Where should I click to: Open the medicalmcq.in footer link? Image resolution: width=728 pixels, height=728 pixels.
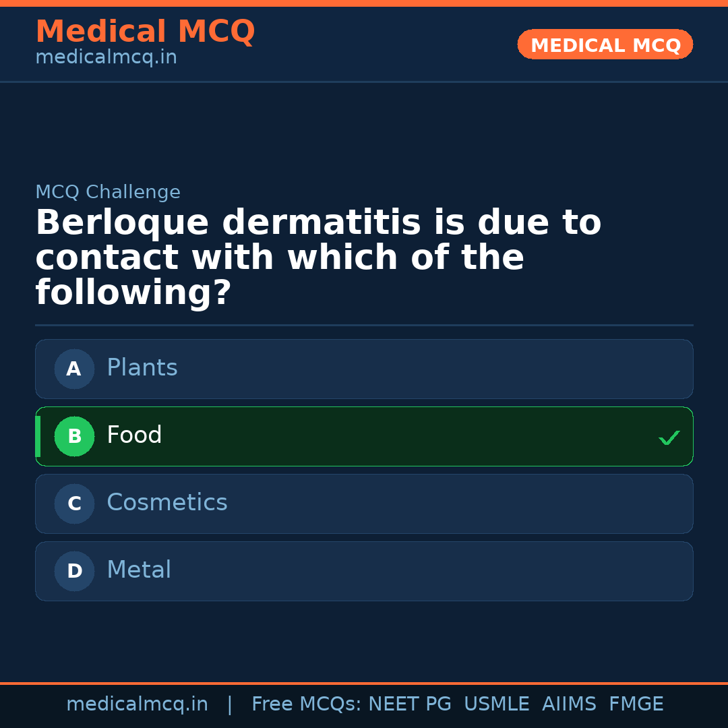(138, 704)
